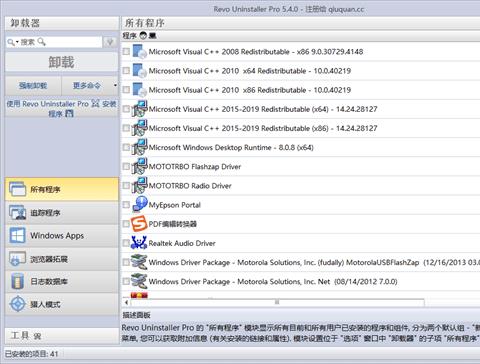Open the search filter dropdown button
This screenshot has width=480, height=364.
[x=110, y=42]
